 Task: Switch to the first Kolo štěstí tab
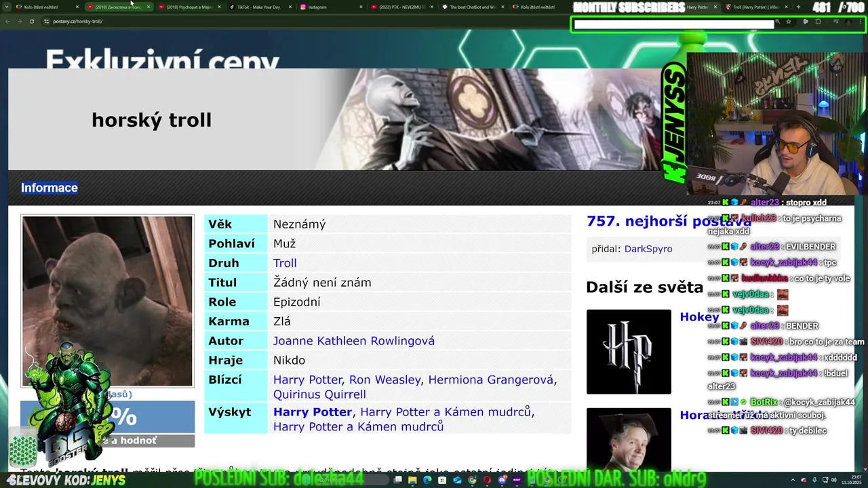[x=47, y=7]
